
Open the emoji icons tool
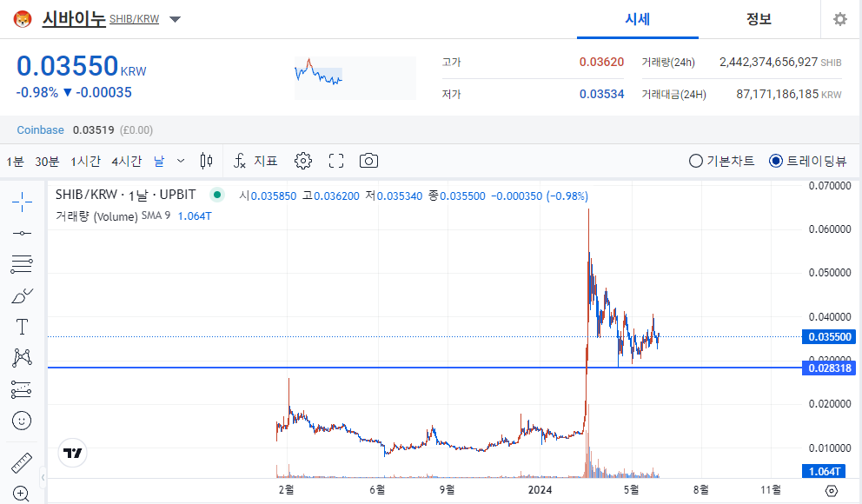click(x=22, y=421)
